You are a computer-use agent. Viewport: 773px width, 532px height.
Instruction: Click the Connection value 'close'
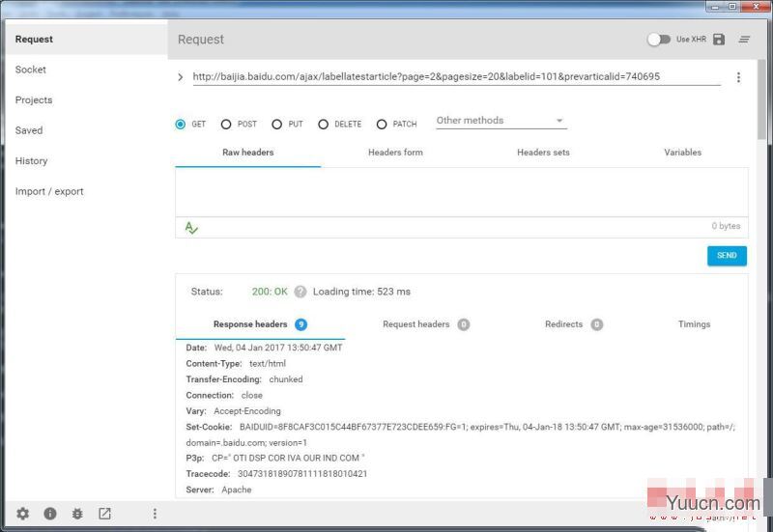252,395
